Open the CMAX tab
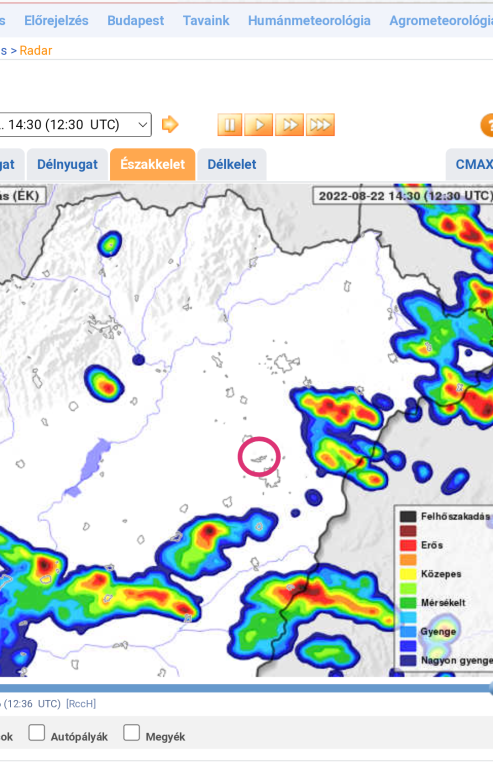Screen dimensions: 493x768 (x=472, y=165)
